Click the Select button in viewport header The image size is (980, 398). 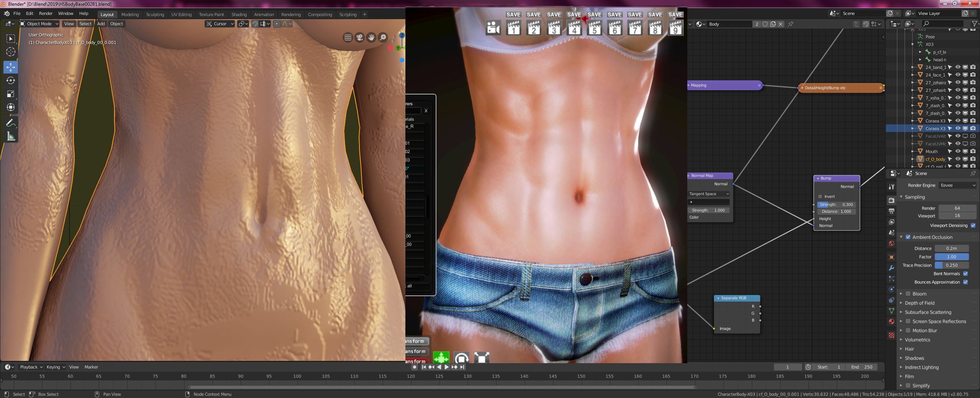click(85, 24)
